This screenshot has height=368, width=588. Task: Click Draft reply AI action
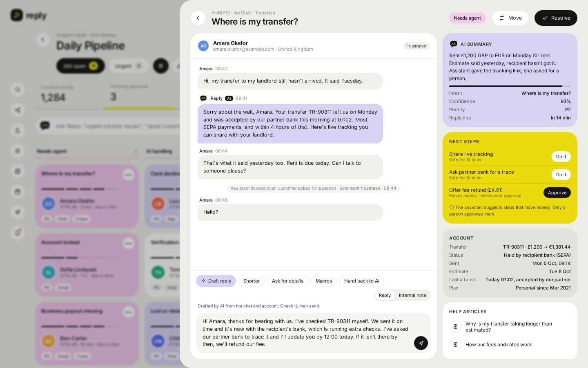click(216, 281)
